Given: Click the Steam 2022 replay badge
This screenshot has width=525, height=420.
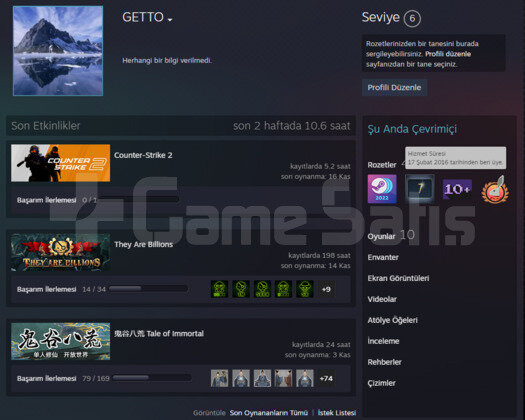Looking at the screenshot, I should click(382, 189).
